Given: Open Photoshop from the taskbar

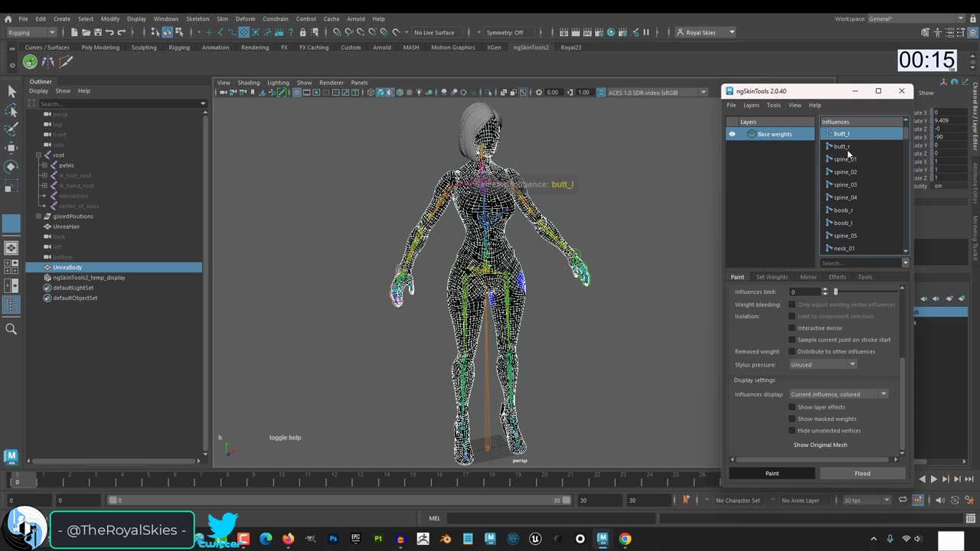Looking at the screenshot, I should tap(333, 539).
